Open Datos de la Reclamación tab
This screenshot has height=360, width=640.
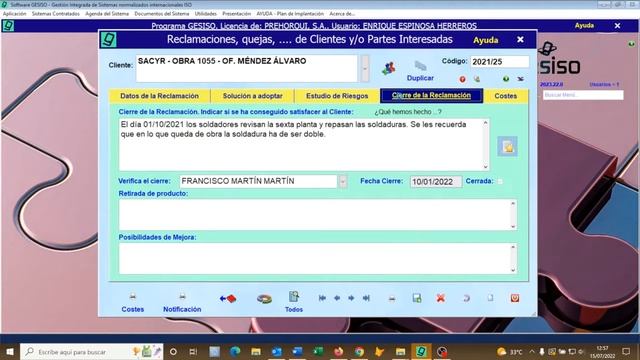tap(160, 96)
